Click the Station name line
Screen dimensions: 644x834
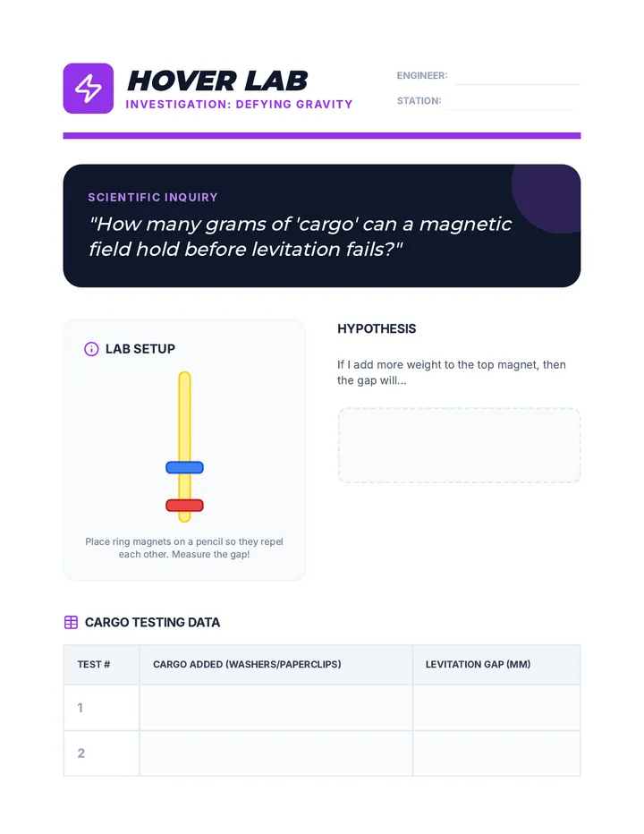pyautogui.click(x=511, y=103)
